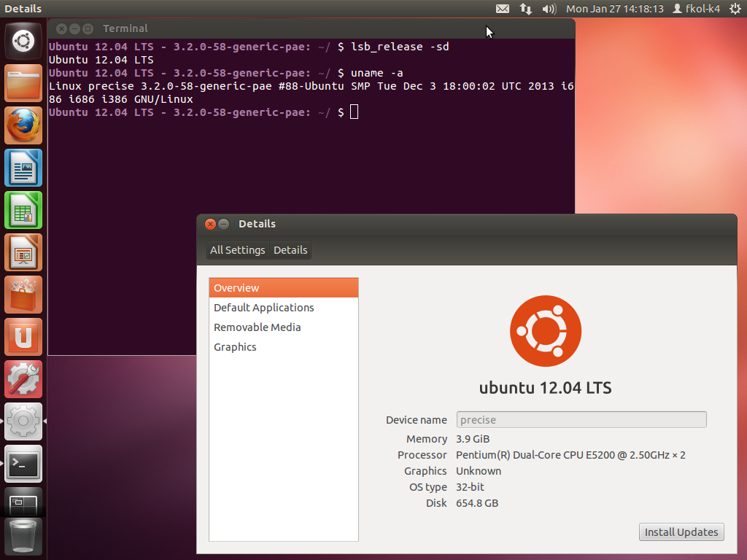Open the sound volume indicator
The width and height of the screenshot is (747, 560).
(549, 9)
